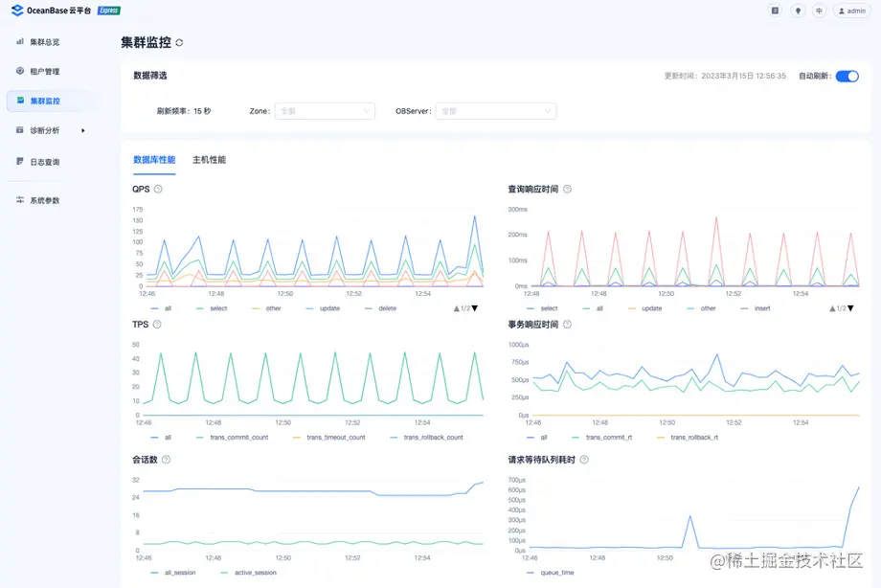Click the 日志查询 sidebar icon

20,161
